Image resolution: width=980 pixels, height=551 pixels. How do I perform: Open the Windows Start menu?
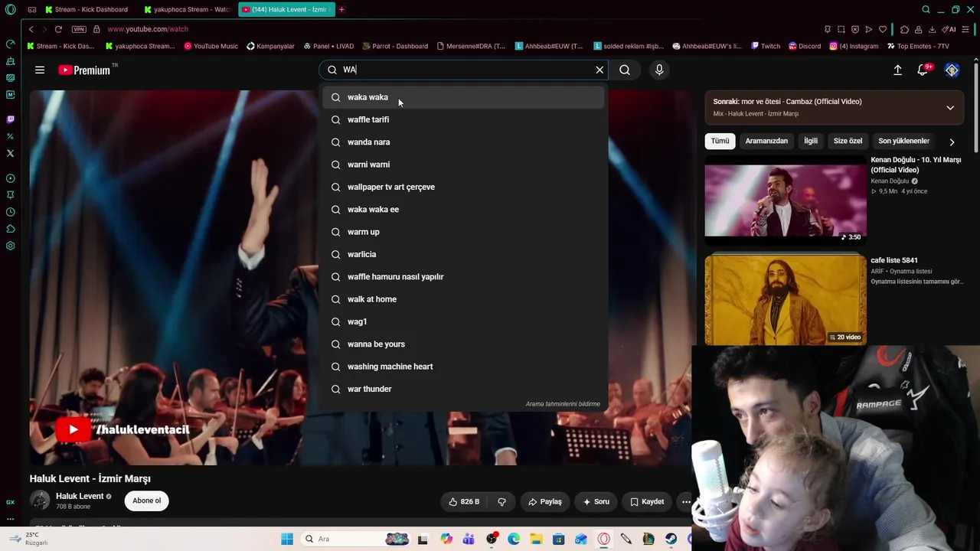(x=287, y=539)
